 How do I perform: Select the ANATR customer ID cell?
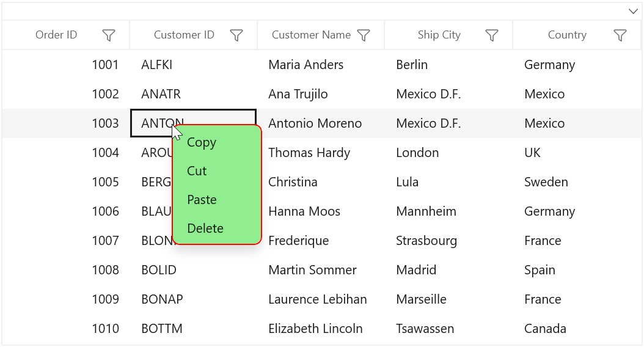[x=194, y=94]
